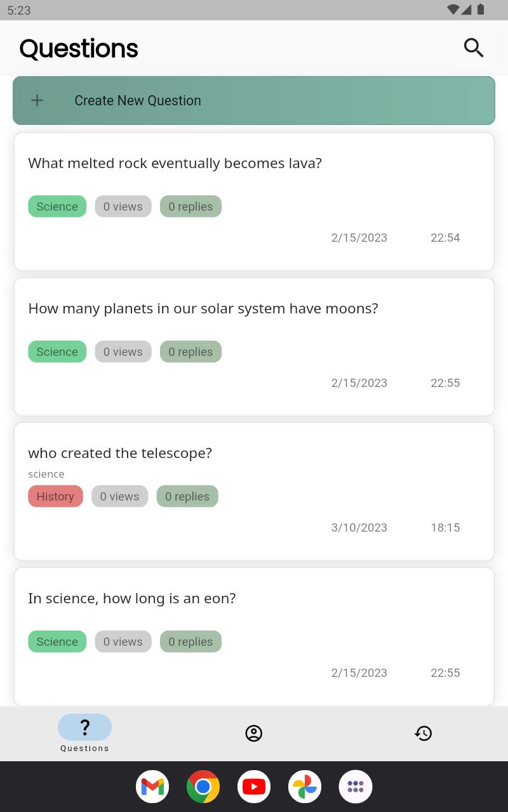Select the Questions tab in bottom navigation
The image size is (508, 812).
84,733
